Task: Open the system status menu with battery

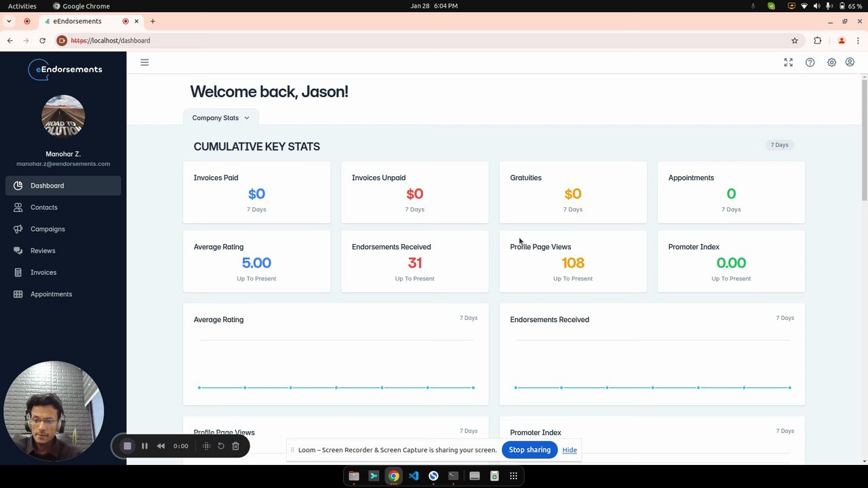Action: point(826,6)
